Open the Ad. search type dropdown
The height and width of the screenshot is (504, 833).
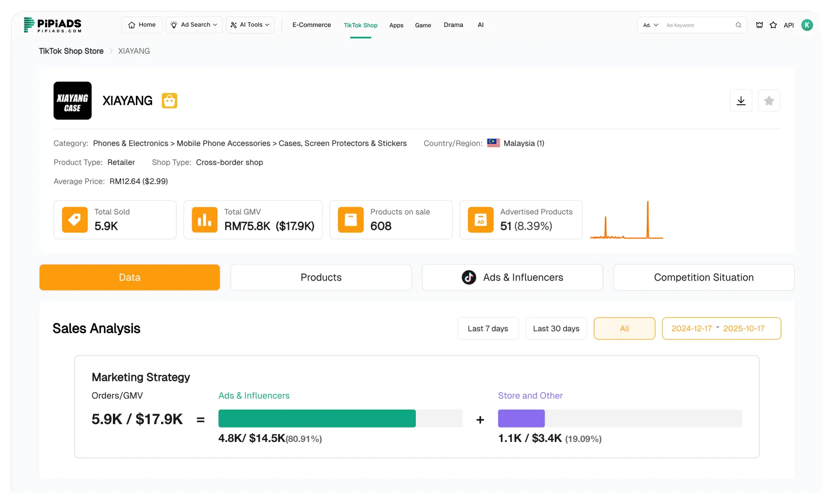tap(650, 25)
